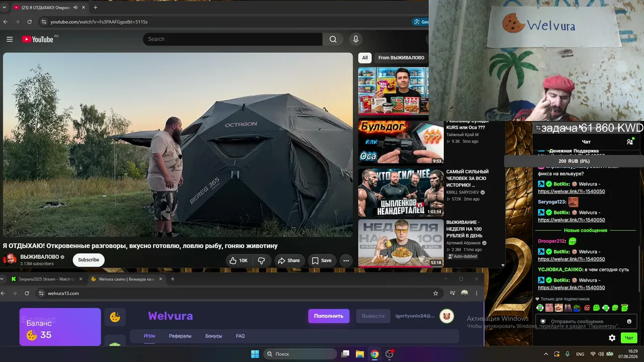Click the YouTube search magnifier button
644x362 pixels.
333,39
